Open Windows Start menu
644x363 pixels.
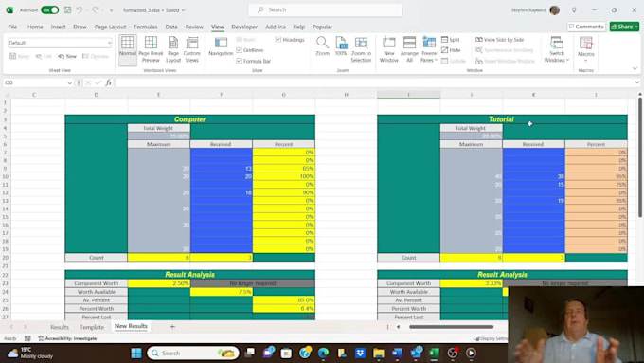pos(136,353)
